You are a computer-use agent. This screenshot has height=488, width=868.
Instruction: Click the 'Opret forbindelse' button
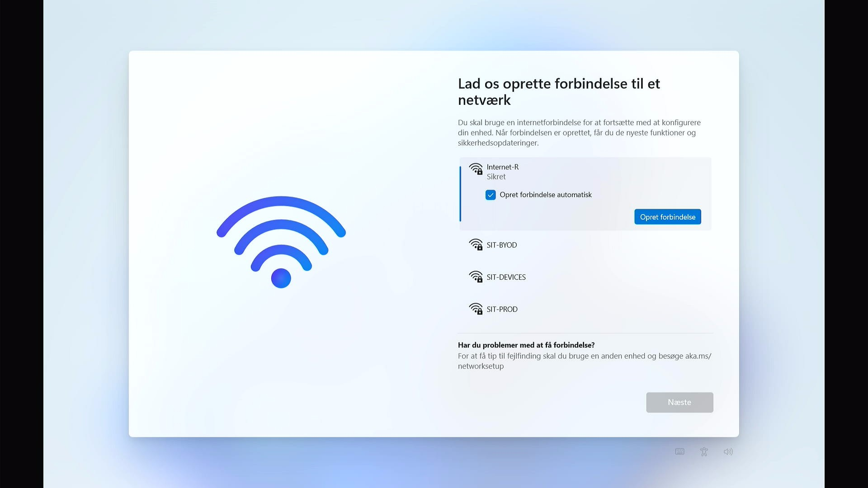point(668,217)
